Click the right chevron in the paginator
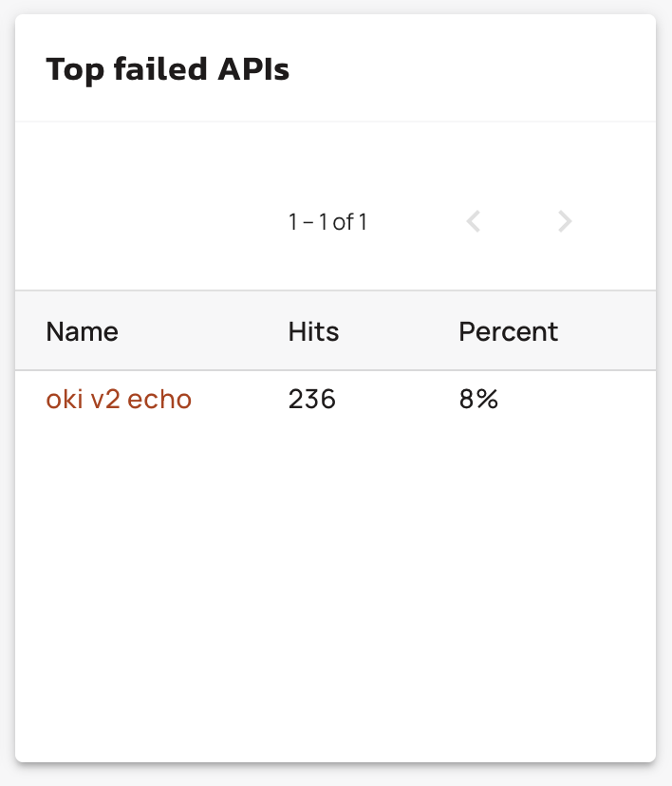This screenshot has width=672, height=786. coord(565,222)
